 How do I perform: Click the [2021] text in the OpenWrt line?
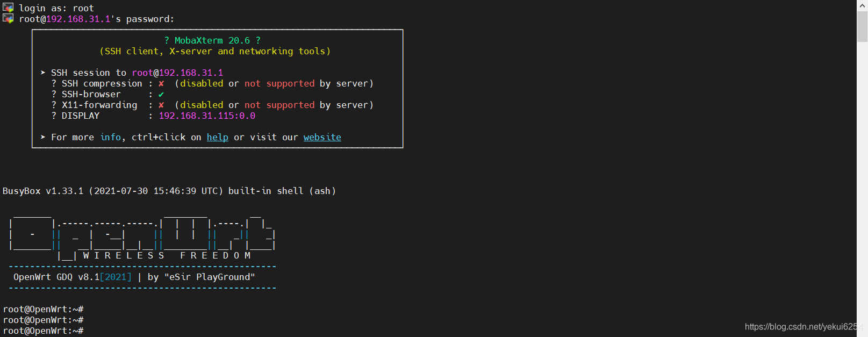click(116, 277)
